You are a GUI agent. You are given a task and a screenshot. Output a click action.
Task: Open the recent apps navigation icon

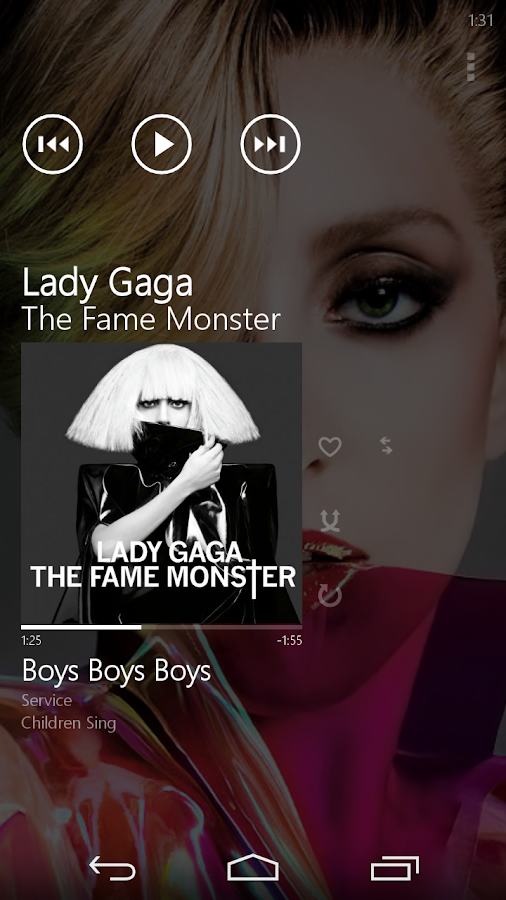tap(395, 868)
